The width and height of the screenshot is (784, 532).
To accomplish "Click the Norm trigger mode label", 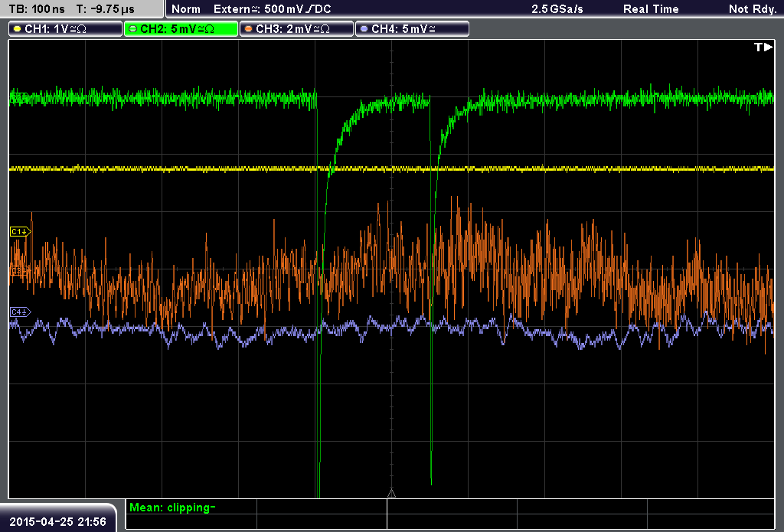I will click(186, 9).
